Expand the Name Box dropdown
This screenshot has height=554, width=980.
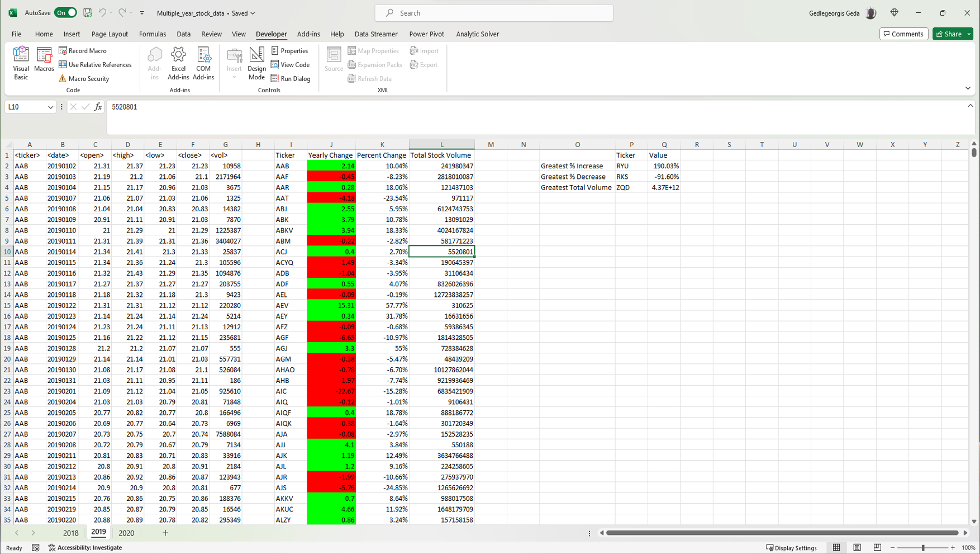[50, 107]
